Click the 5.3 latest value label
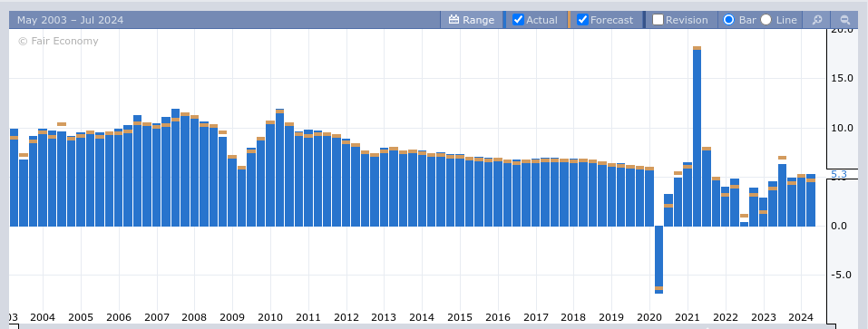The image size is (868, 329). click(x=839, y=174)
